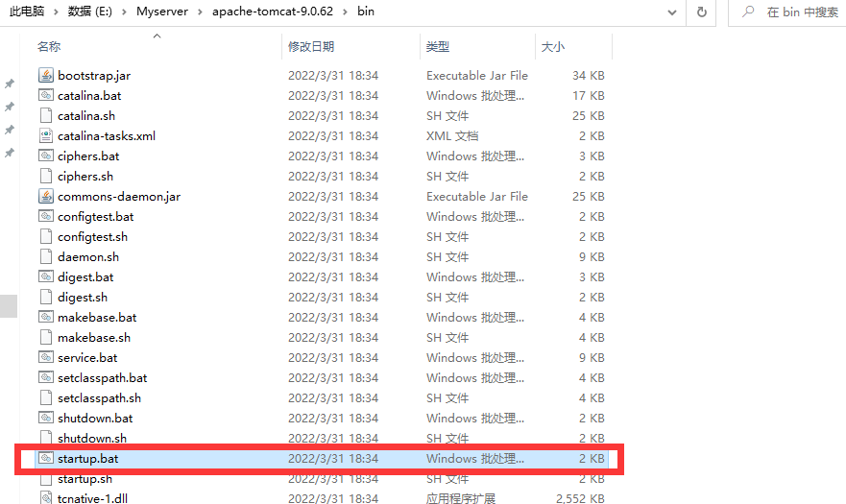Select the file name tcnative-1.dll
The image size is (846, 504).
[x=92, y=498]
